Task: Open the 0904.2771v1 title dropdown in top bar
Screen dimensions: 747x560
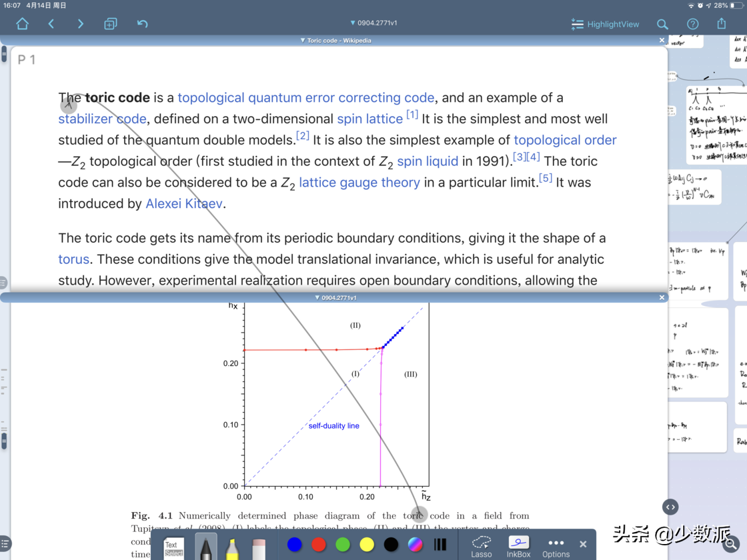Action: (373, 23)
